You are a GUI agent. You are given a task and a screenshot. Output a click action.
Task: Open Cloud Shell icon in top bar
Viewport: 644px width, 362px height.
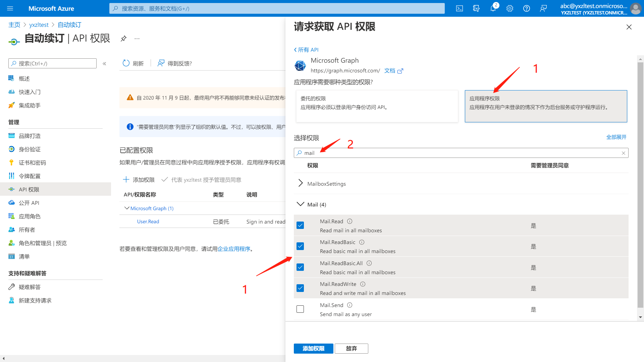pyautogui.click(x=460, y=8)
